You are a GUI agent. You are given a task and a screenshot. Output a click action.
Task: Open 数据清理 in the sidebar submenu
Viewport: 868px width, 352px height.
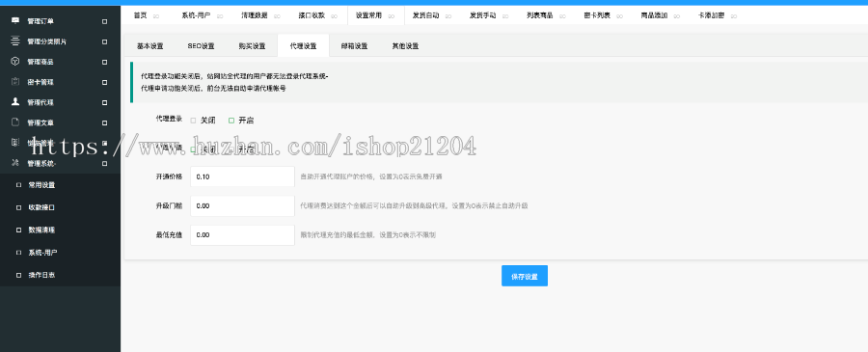coord(41,230)
